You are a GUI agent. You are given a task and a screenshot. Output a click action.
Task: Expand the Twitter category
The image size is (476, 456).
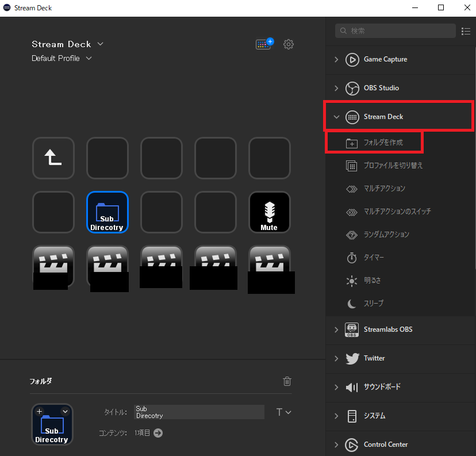point(336,359)
